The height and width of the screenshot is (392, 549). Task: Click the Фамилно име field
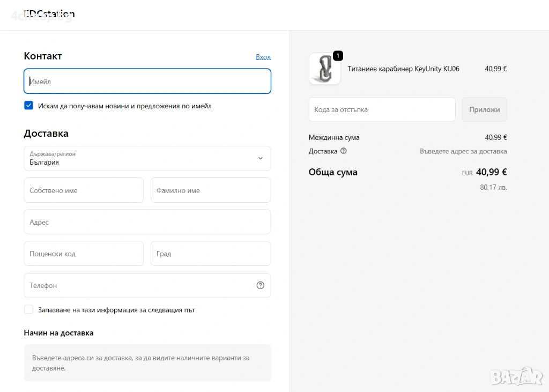pos(211,190)
